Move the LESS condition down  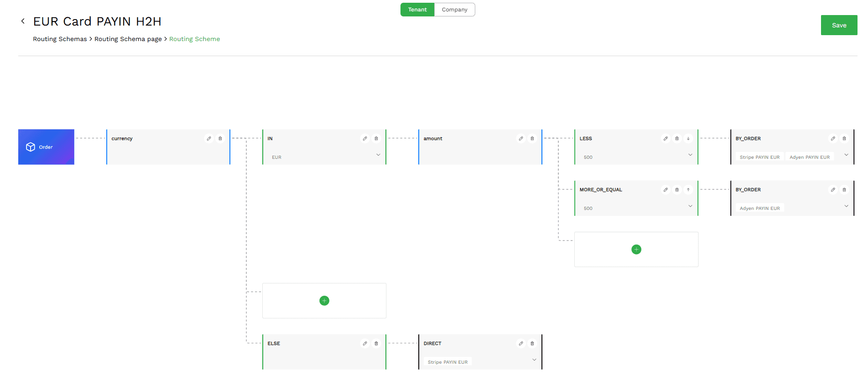click(x=688, y=138)
